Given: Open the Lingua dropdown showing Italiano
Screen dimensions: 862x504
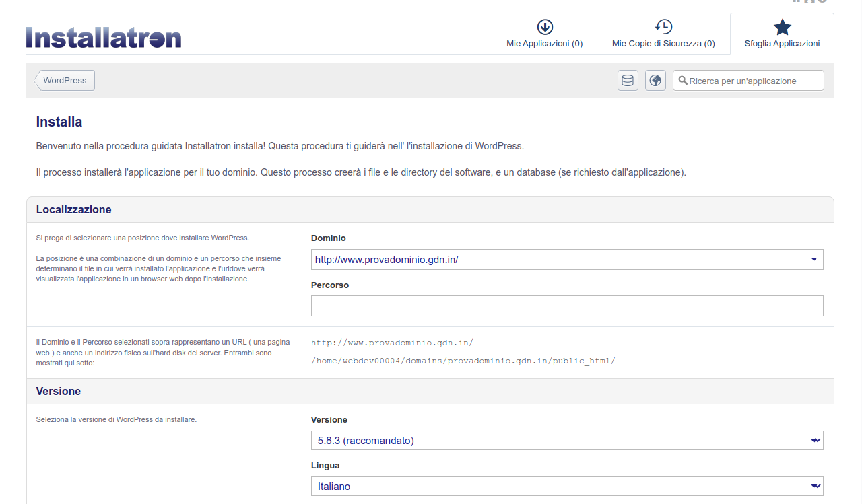Looking at the screenshot, I should pyautogui.click(x=567, y=486).
